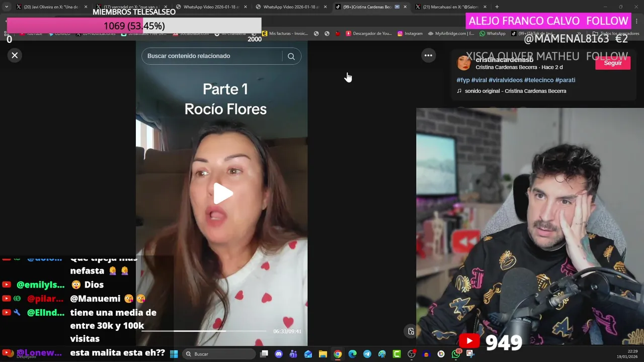Open the #viral hashtag

tap(479, 80)
